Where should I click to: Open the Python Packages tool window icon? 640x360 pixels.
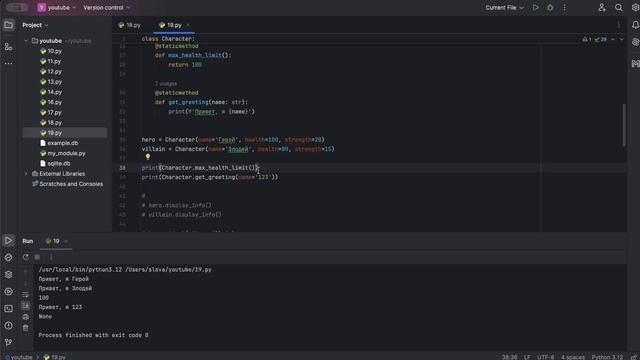click(x=9, y=274)
